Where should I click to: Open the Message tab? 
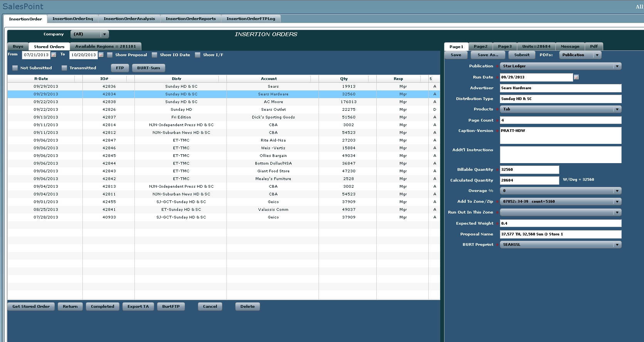click(x=570, y=47)
